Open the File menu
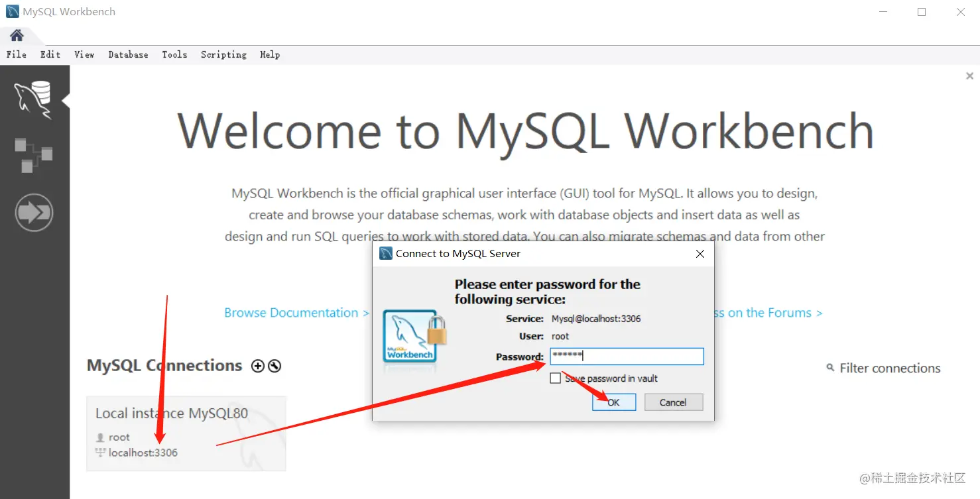The image size is (980, 499). tap(17, 54)
